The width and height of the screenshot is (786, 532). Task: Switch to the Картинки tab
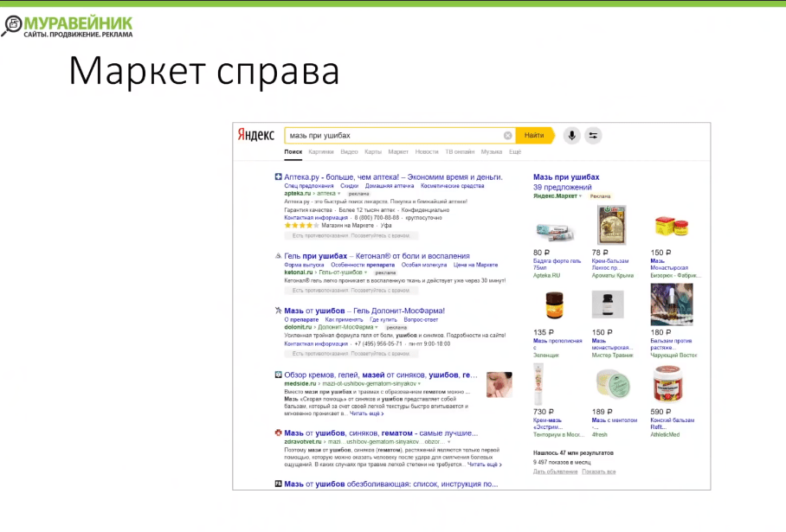[321, 151]
